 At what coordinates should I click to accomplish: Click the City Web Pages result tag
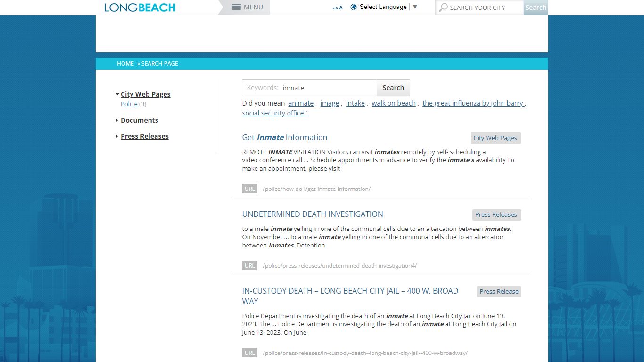click(x=495, y=138)
